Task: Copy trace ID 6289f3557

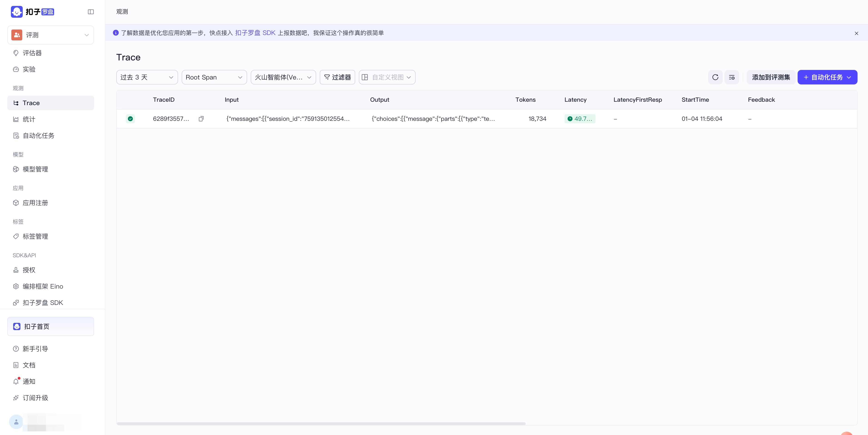Action: point(201,119)
